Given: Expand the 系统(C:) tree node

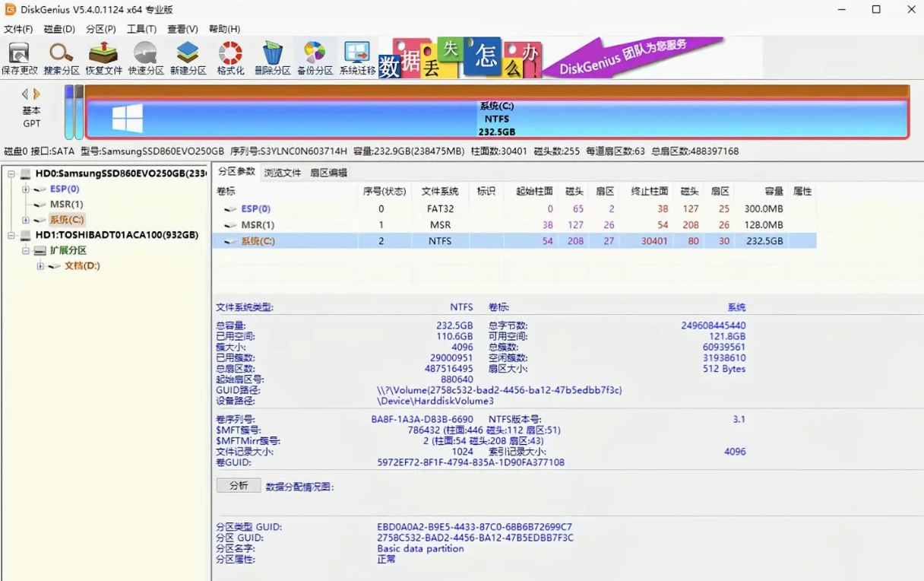Looking at the screenshot, I should (x=26, y=220).
